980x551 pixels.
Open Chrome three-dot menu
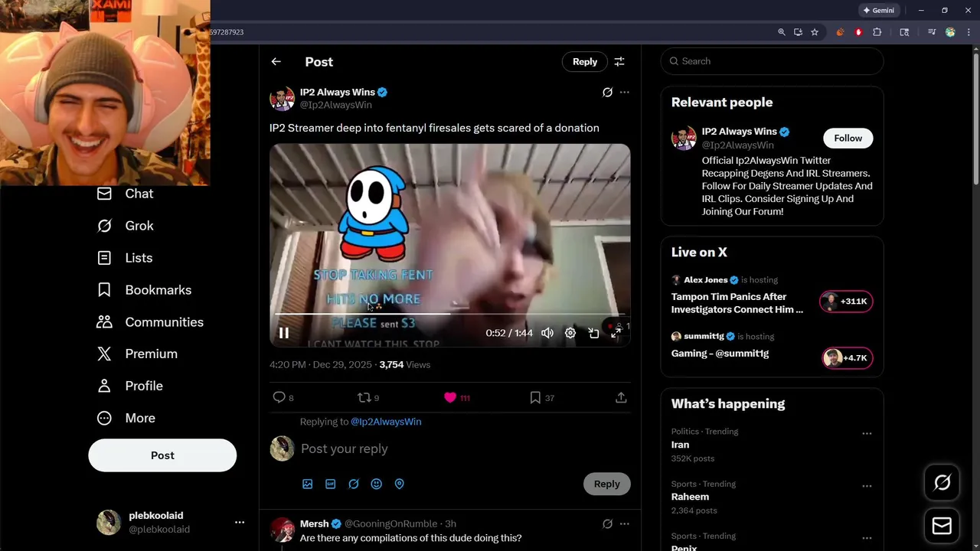[969, 32]
